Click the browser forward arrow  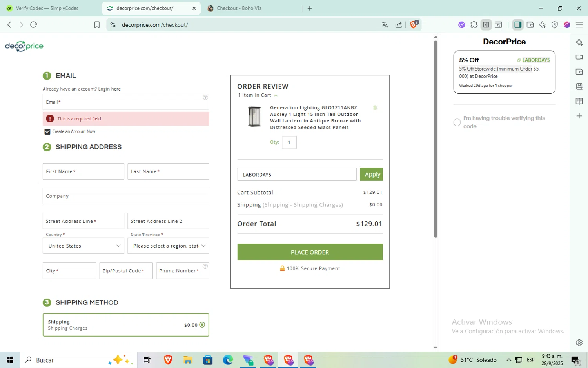pos(21,25)
